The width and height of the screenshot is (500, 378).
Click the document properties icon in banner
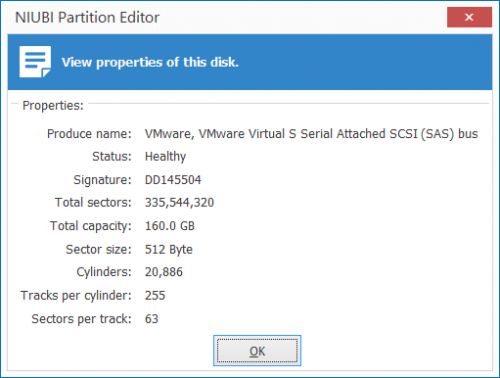(35, 62)
